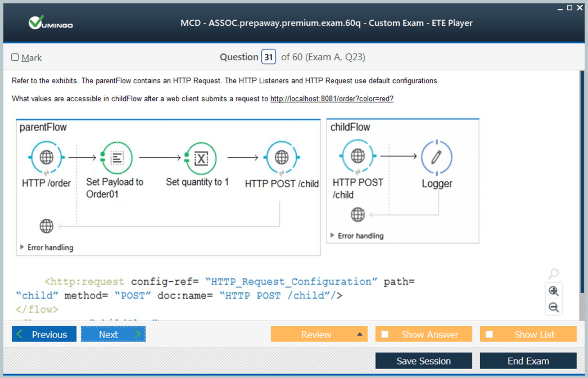Open the localhost:8081/order?color=red link
Screen dimensions: 588x378
pyautogui.click(x=332, y=99)
